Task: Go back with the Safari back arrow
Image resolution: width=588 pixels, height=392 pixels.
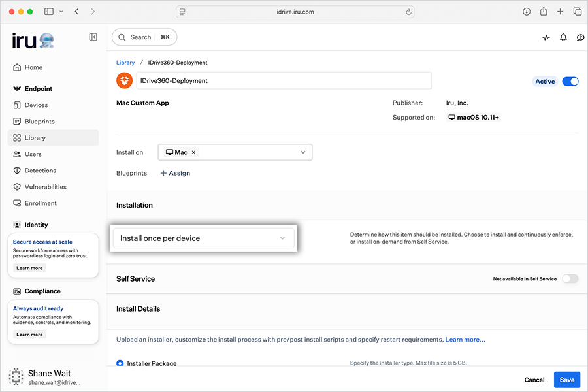Action: (77, 12)
